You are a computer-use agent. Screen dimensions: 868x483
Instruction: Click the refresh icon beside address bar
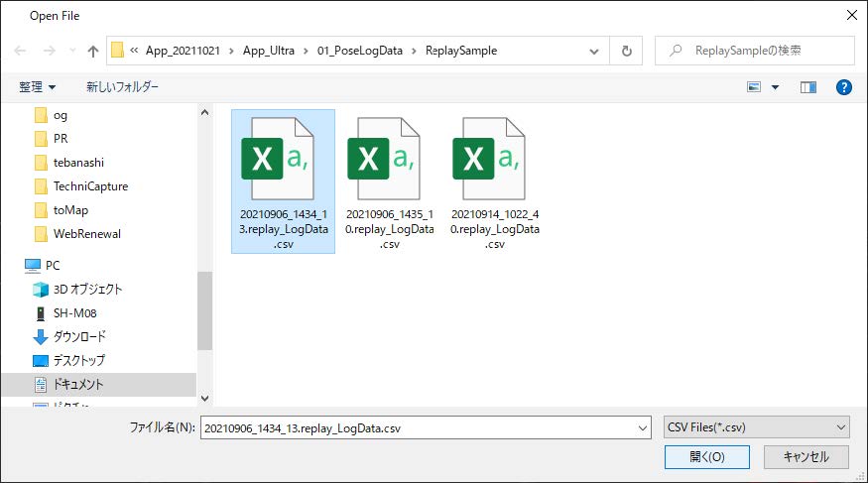[x=626, y=51]
